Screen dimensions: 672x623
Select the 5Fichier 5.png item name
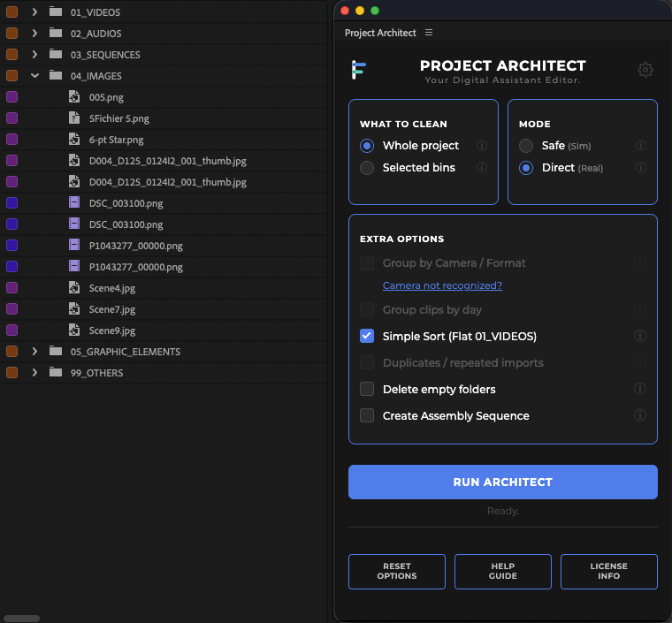[119, 118]
